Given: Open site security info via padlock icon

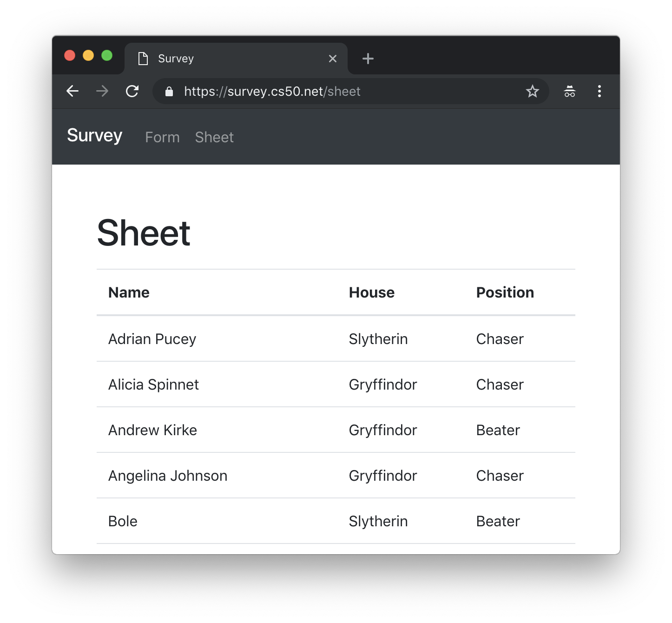Looking at the screenshot, I should 168,91.
